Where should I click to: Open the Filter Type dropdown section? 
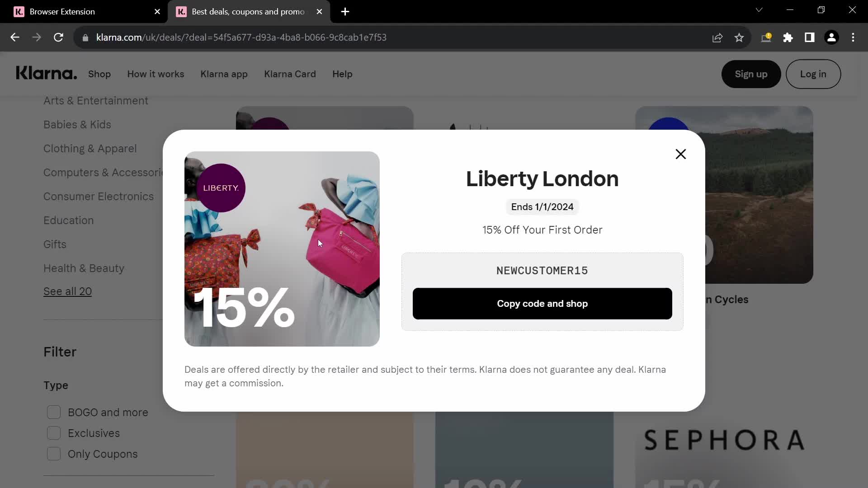point(56,385)
